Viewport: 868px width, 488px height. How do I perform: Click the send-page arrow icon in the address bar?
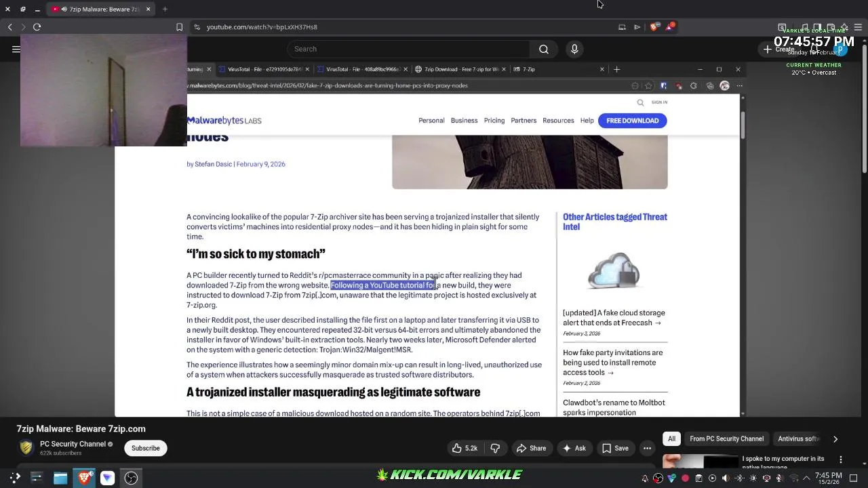point(637,27)
